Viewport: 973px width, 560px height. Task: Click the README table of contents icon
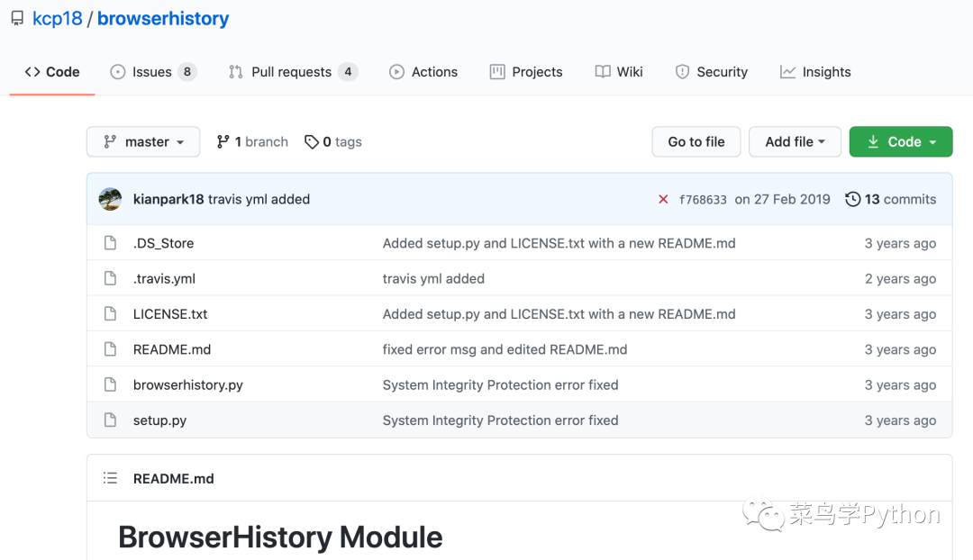click(111, 478)
